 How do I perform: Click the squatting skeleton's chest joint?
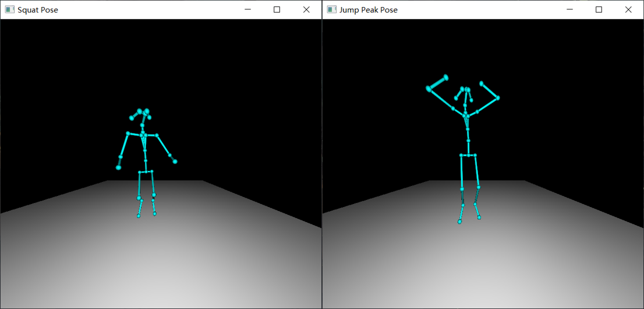tap(143, 135)
